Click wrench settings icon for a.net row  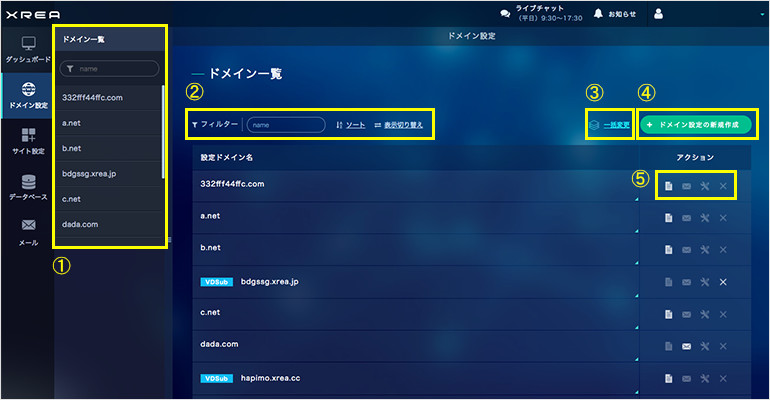704,219
